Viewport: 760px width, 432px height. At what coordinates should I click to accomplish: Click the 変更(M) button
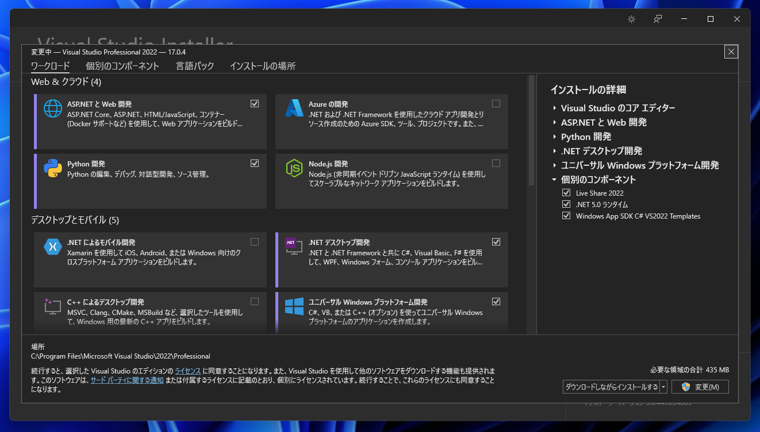coord(700,387)
